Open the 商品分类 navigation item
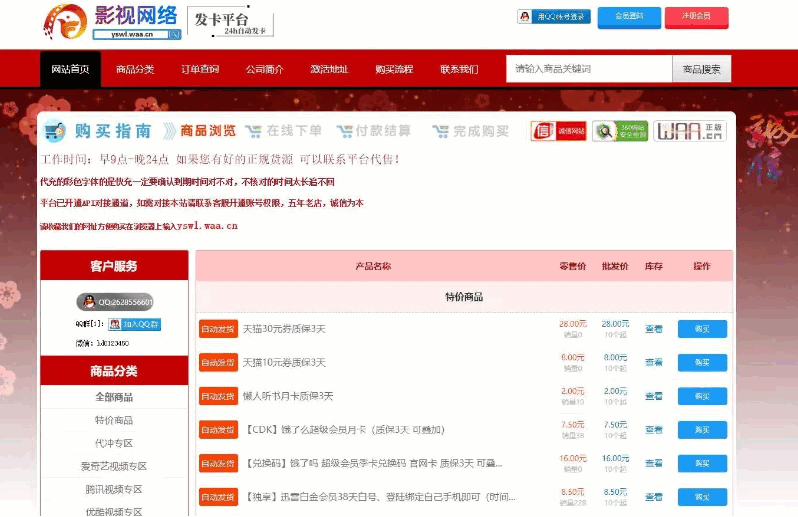Image resolution: width=798 pixels, height=517 pixels. 135,69
